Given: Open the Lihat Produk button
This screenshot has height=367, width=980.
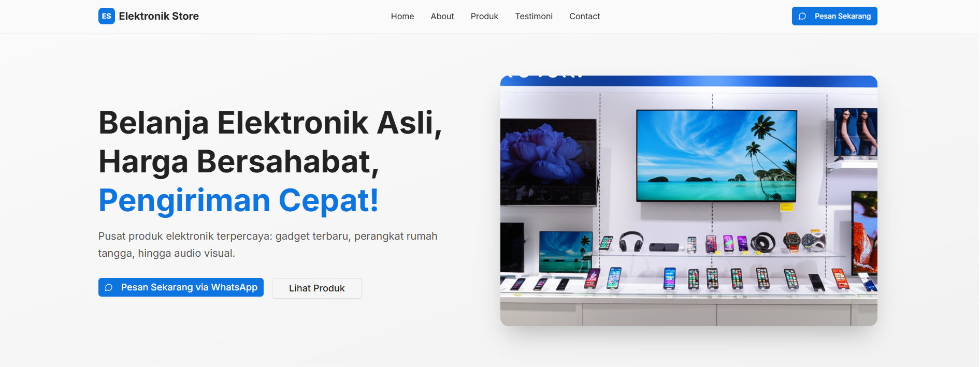Looking at the screenshot, I should click(317, 288).
